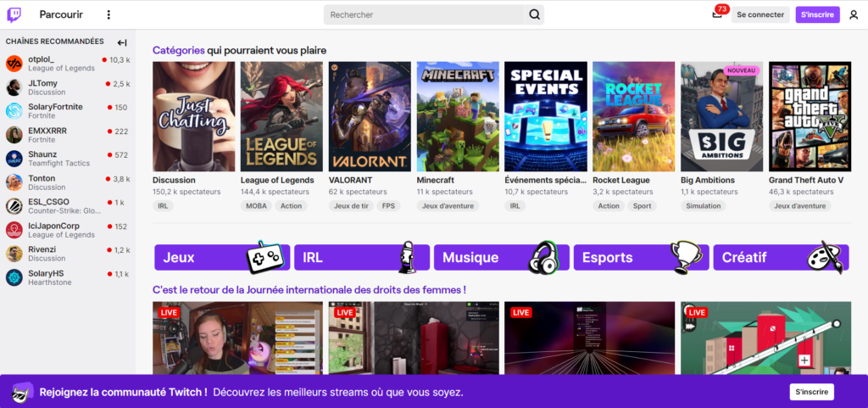
Task: Open the Big Ambitions category cover
Action: click(x=722, y=116)
